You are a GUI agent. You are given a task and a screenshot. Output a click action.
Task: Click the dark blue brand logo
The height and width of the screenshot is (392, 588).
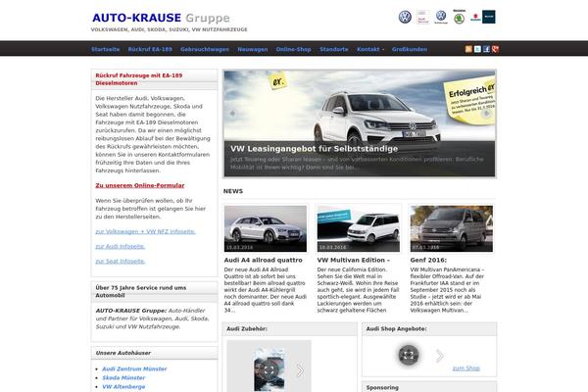coord(489,17)
